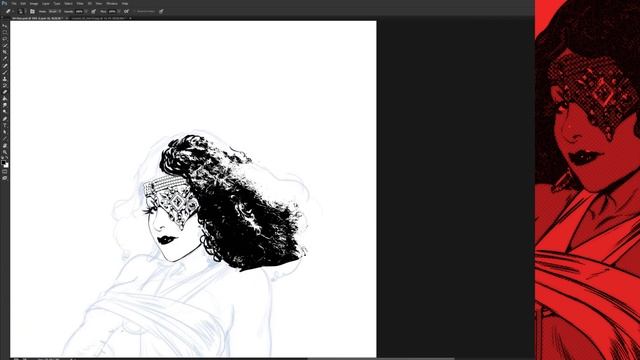Toggle pressure for opacity
640x360 pixels.
click(x=93, y=11)
